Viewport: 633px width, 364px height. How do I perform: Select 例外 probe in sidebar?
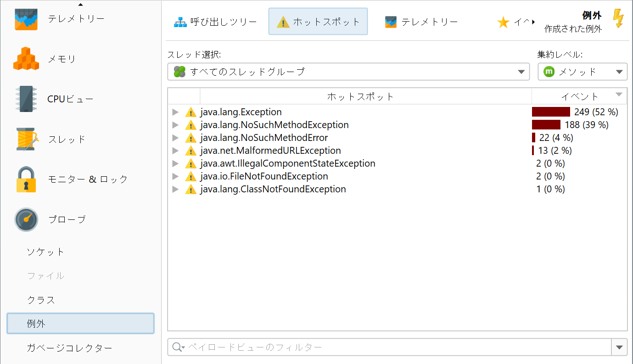80,324
